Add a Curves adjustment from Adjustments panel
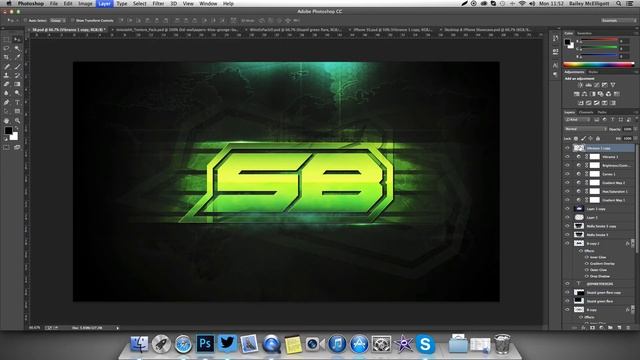The width and height of the screenshot is (640, 360). 597,85
